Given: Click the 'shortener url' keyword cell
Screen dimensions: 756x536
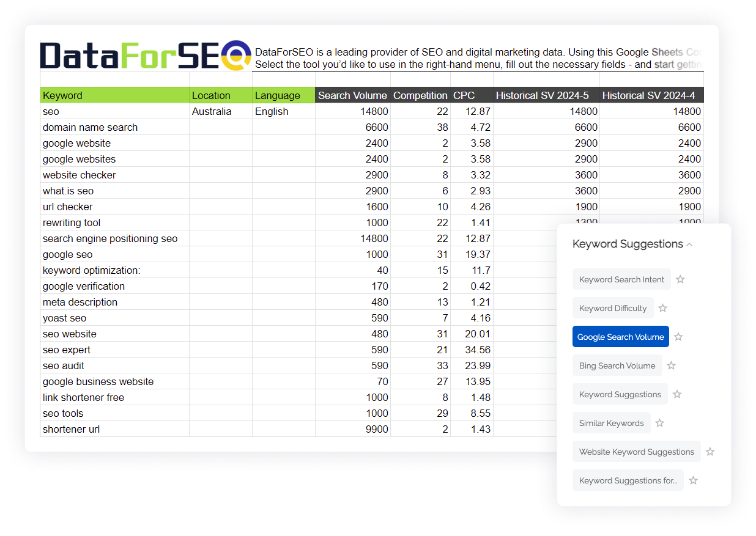Looking at the screenshot, I should click(114, 429).
